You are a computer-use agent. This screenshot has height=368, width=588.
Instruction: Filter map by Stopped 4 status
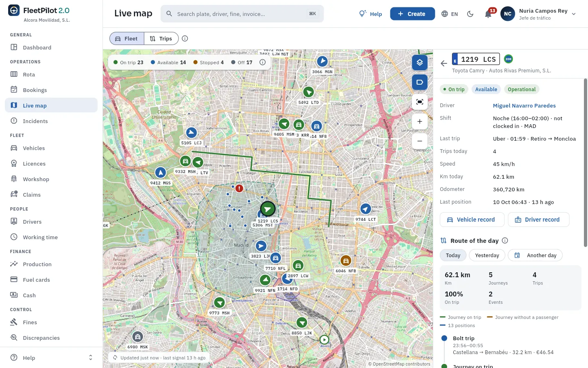(x=209, y=63)
